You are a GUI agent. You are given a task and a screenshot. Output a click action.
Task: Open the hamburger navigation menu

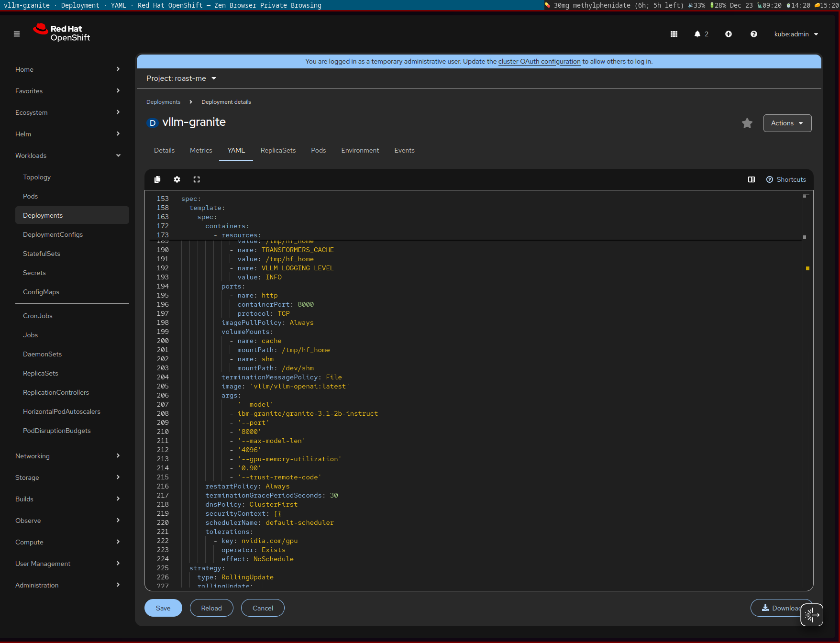click(x=17, y=34)
